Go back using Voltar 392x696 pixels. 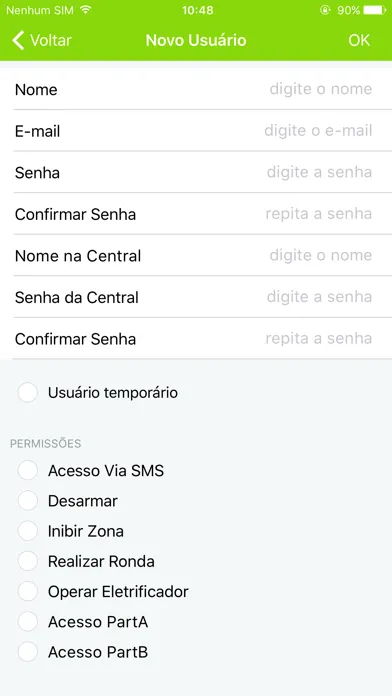[42, 40]
